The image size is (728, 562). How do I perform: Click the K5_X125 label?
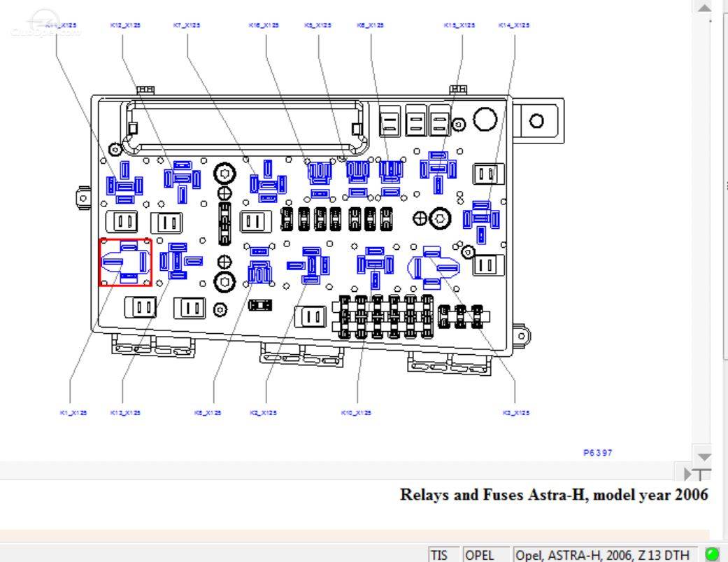coord(317,25)
